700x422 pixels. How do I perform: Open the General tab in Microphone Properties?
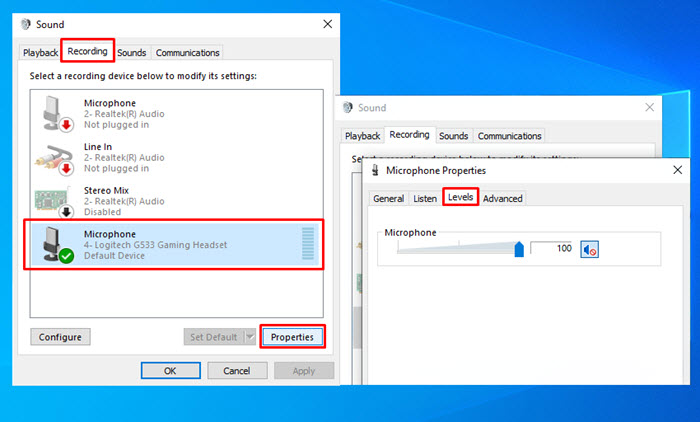[x=388, y=199]
